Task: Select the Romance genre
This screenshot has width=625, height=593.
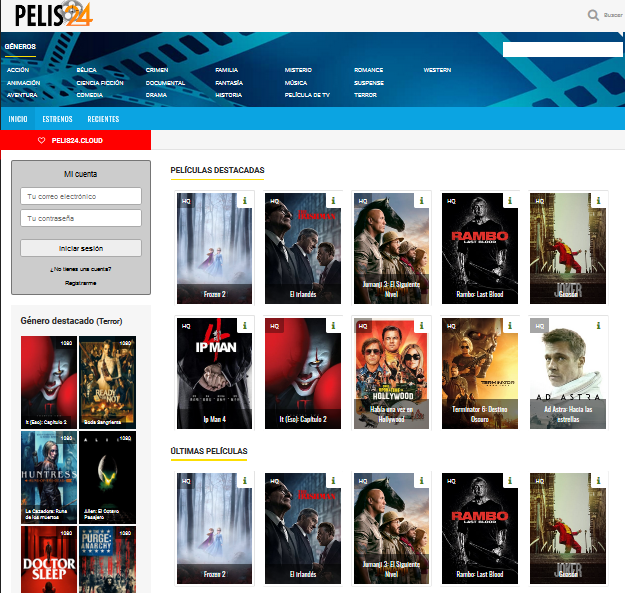Action: click(369, 70)
